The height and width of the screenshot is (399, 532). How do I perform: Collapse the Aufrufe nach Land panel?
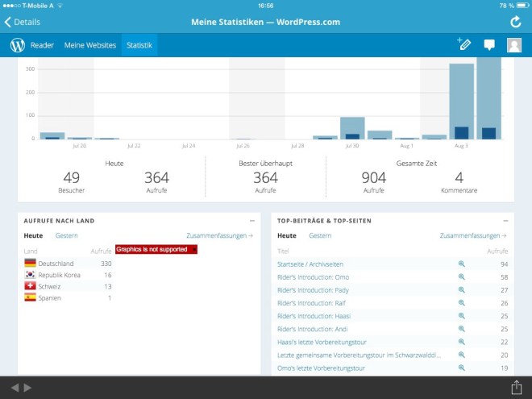point(252,220)
